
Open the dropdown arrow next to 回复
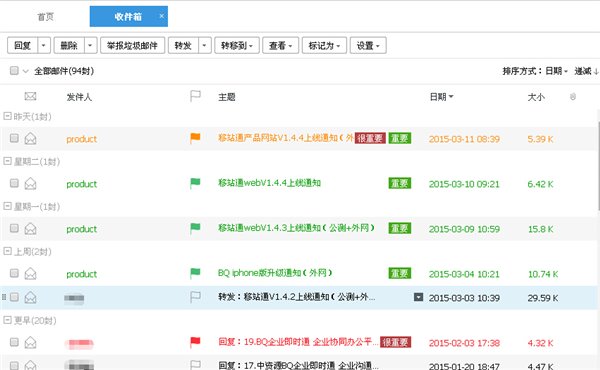44,46
